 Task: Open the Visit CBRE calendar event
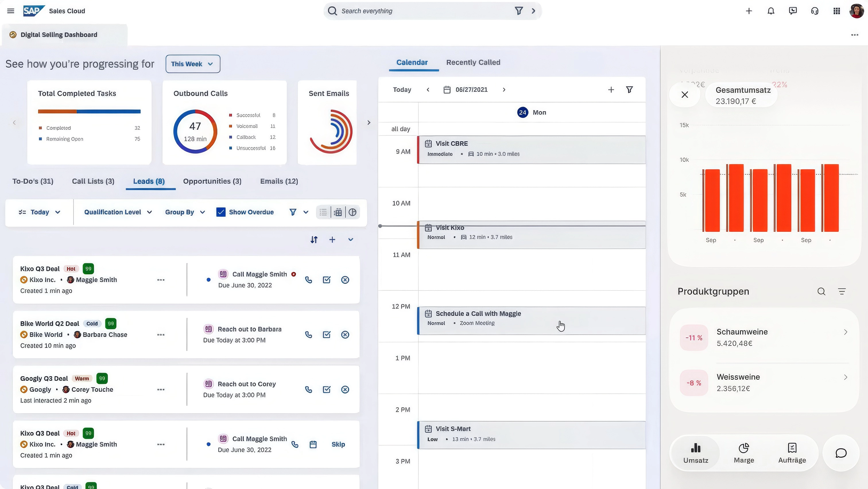point(531,150)
